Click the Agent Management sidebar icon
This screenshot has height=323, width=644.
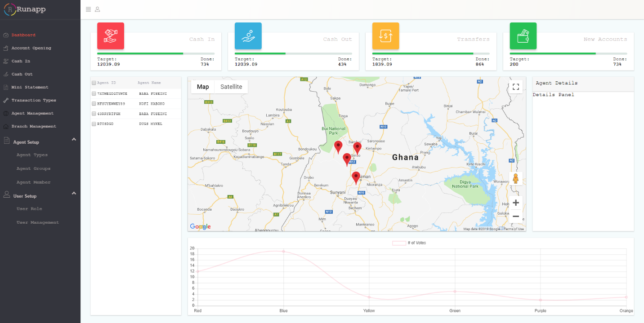[6, 113]
